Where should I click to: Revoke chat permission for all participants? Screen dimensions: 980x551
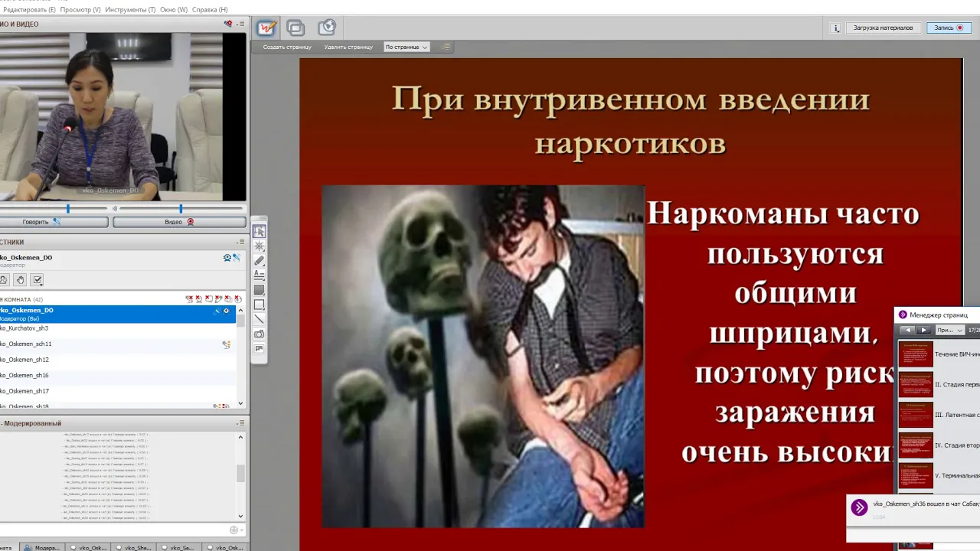click(x=209, y=298)
